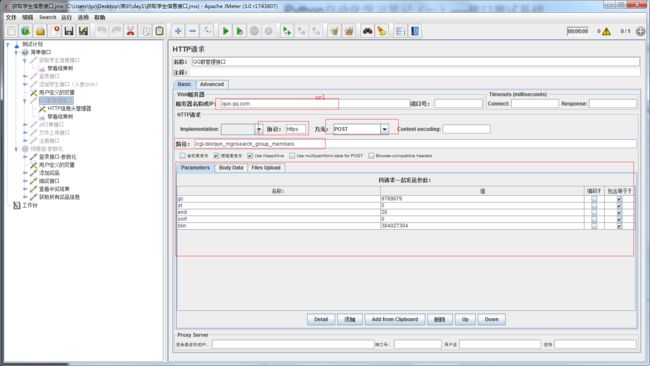Click the blue Help book icon

tap(415, 31)
